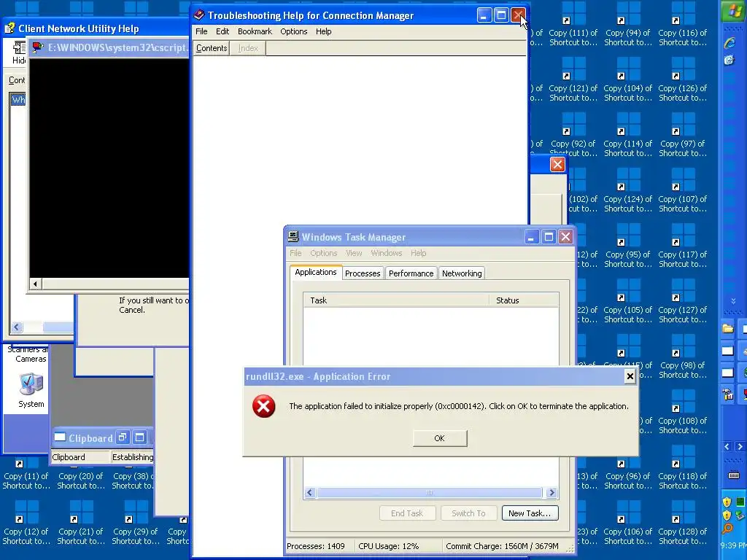Click Copy (95) of Shortcut desktop icon
This screenshot has height=560, width=747.
tap(628, 246)
